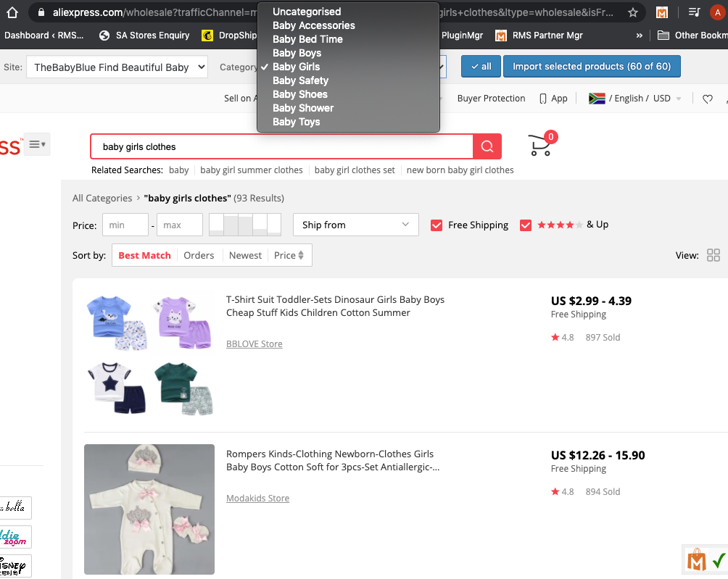Image resolution: width=728 pixels, height=579 pixels.
Task: Choose Baby Toys in the dropdown list
Action: point(296,122)
